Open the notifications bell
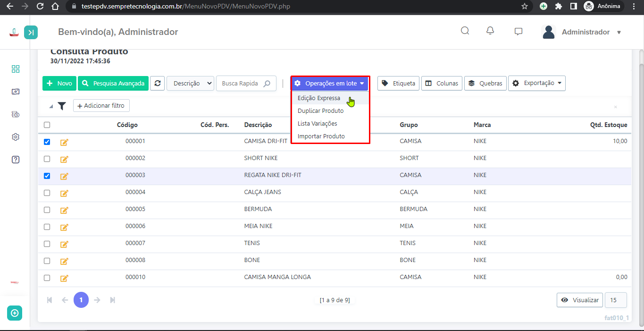Screen dimensions: 644x331 click(490, 31)
